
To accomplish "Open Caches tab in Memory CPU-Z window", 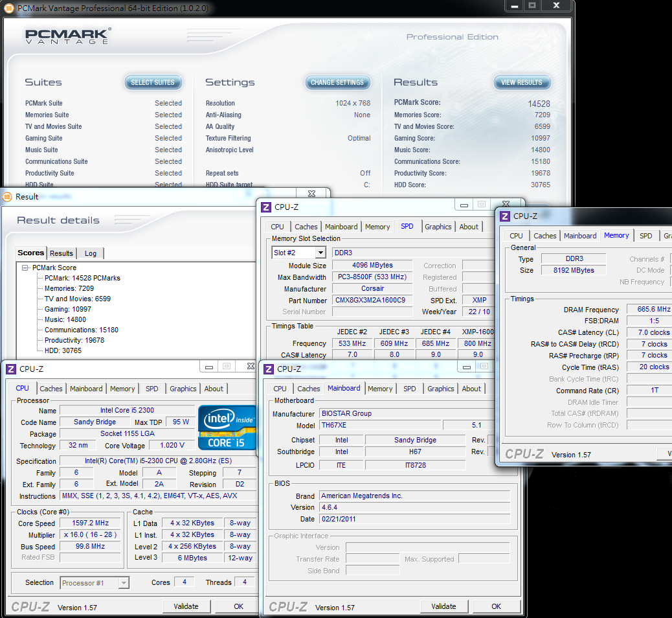I will pyautogui.click(x=544, y=236).
